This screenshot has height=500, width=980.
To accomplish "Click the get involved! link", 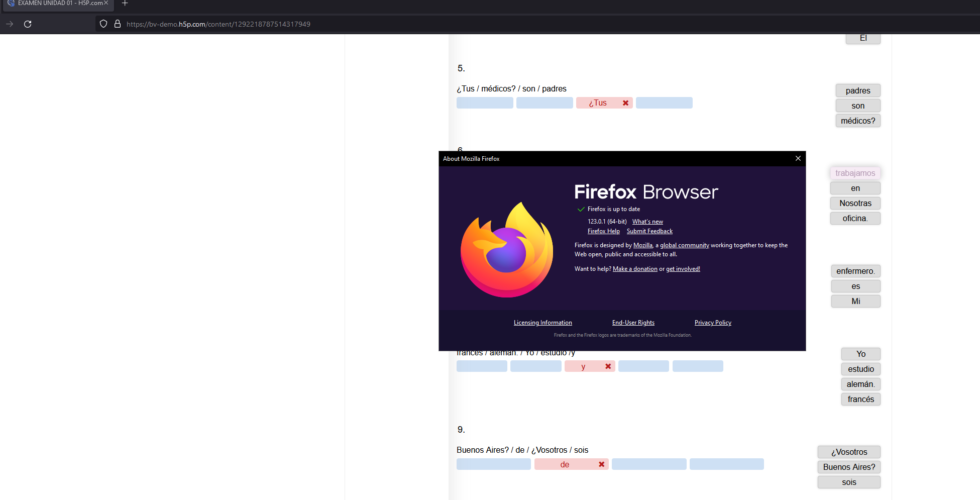I will [x=683, y=269].
